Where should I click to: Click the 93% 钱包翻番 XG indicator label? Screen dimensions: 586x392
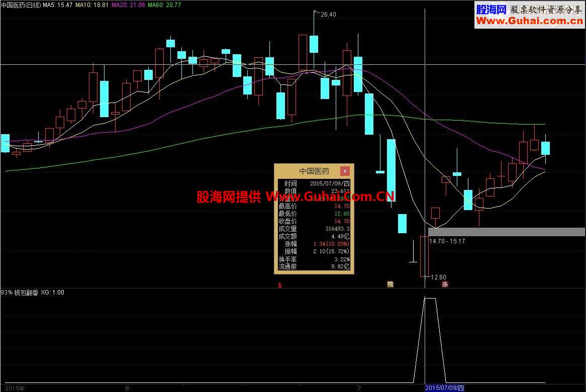pyautogui.click(x=33, y=292)
